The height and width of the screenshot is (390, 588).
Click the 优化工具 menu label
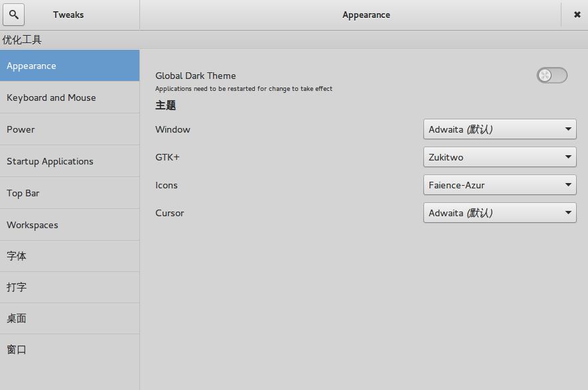pos(22,40)
